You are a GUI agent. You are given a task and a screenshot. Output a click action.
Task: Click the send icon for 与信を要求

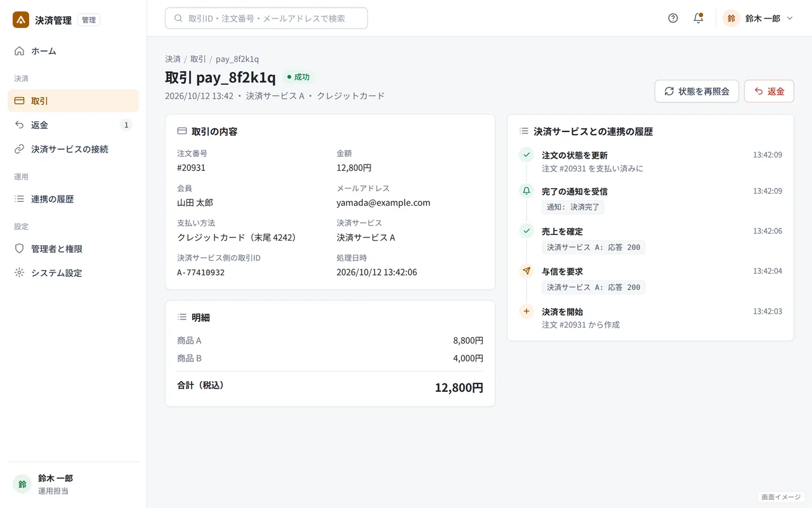click(527, 271)
